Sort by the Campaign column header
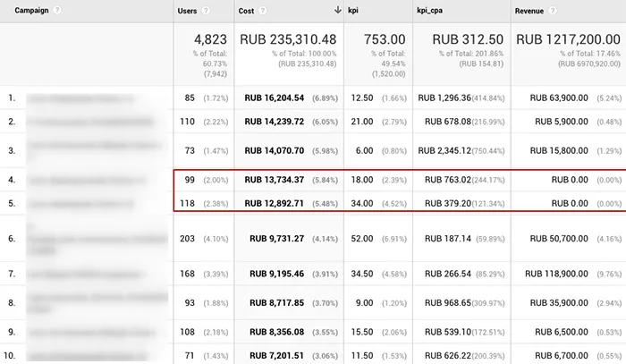The height and width of the screenshot is (364, 626). (31, 11)
